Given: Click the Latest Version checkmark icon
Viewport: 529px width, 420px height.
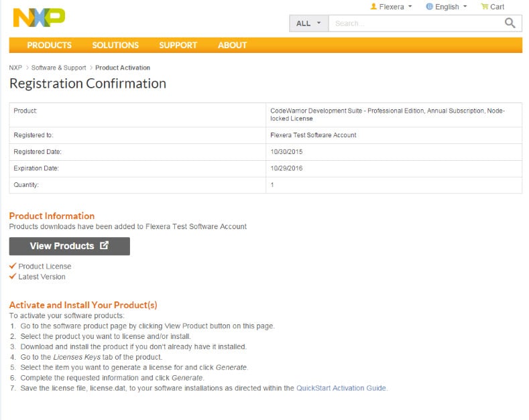Looking at the screenshot, I should pyautogui.click(x=13, y=276).
